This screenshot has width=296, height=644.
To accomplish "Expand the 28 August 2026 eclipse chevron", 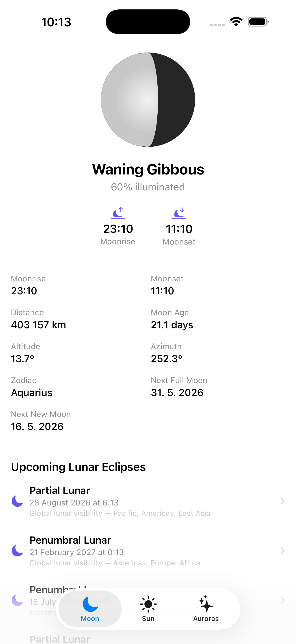I will (282, 501).
